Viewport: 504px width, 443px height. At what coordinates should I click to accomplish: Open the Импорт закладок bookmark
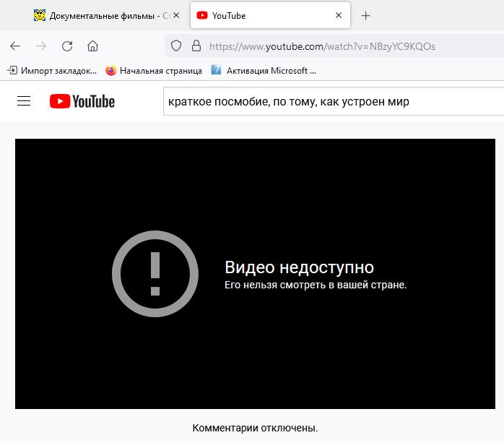pyautogui.click(x=52, y=70)
